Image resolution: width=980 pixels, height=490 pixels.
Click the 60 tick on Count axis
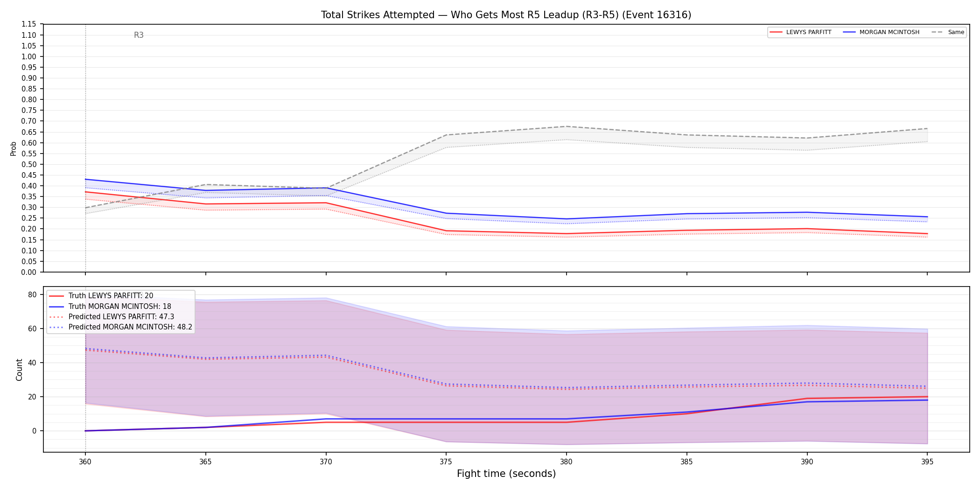coord(32,329)
